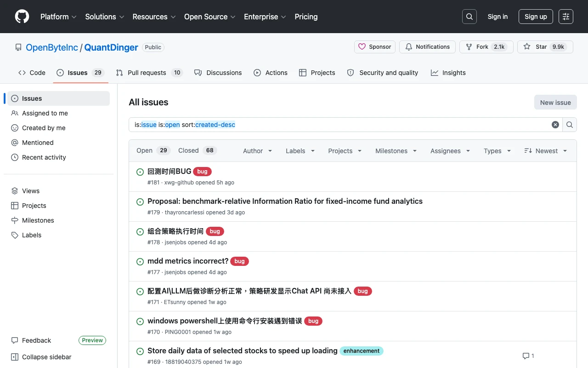Click the open status icon of issue #169

point(140,351)
